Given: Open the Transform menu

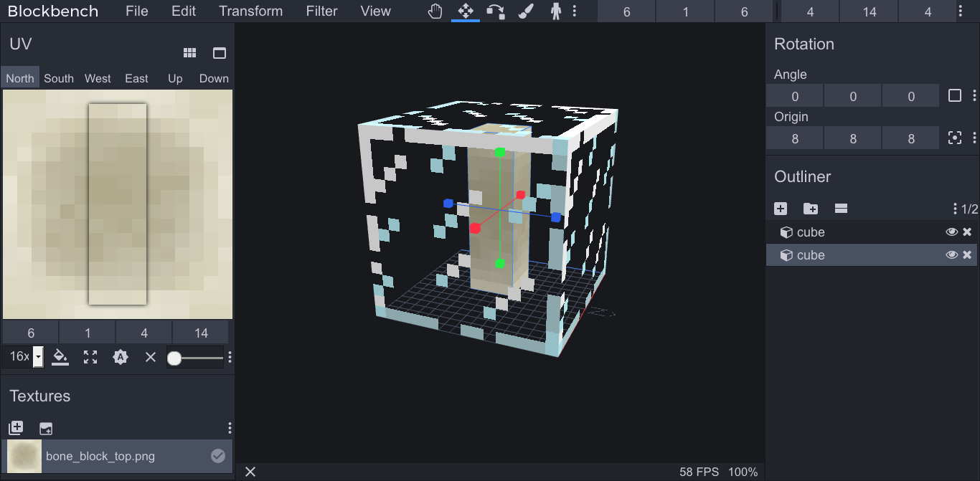Looking at the screenshot, I should (250, 11).
